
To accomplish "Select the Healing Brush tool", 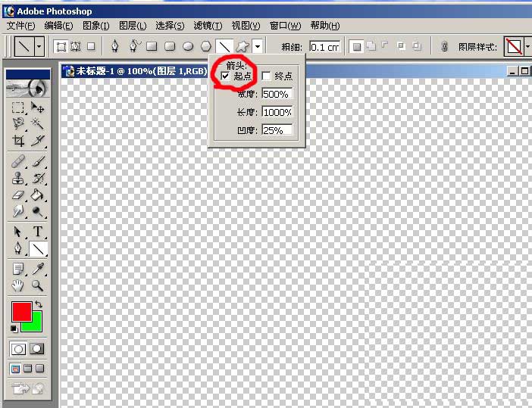I will point(18,161).
